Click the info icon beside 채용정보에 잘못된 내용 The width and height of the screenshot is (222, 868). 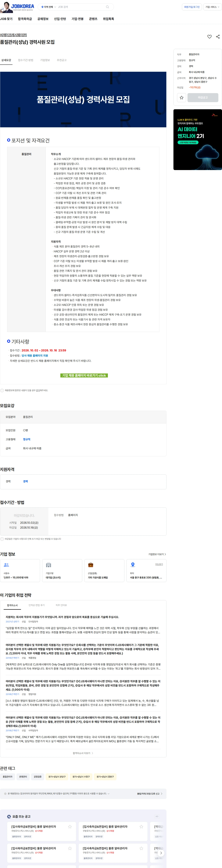pos(2,390)
